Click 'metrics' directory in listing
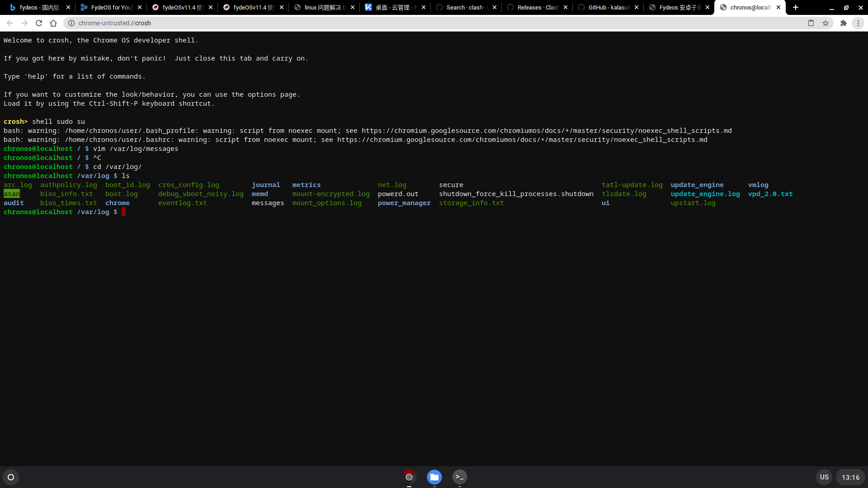This screenshot has width=868, height=488. click(x=307, y=185)
